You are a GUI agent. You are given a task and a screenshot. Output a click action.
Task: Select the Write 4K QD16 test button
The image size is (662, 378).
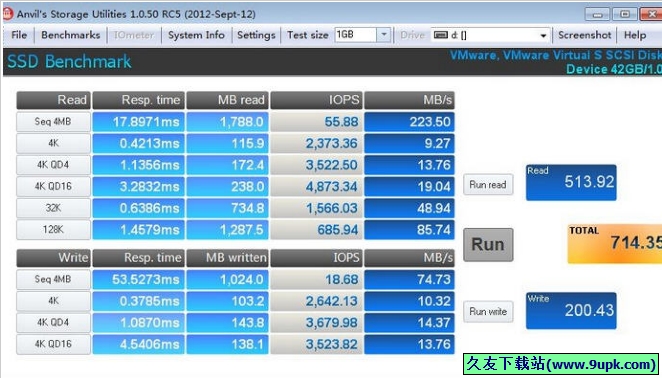[53, 344]
